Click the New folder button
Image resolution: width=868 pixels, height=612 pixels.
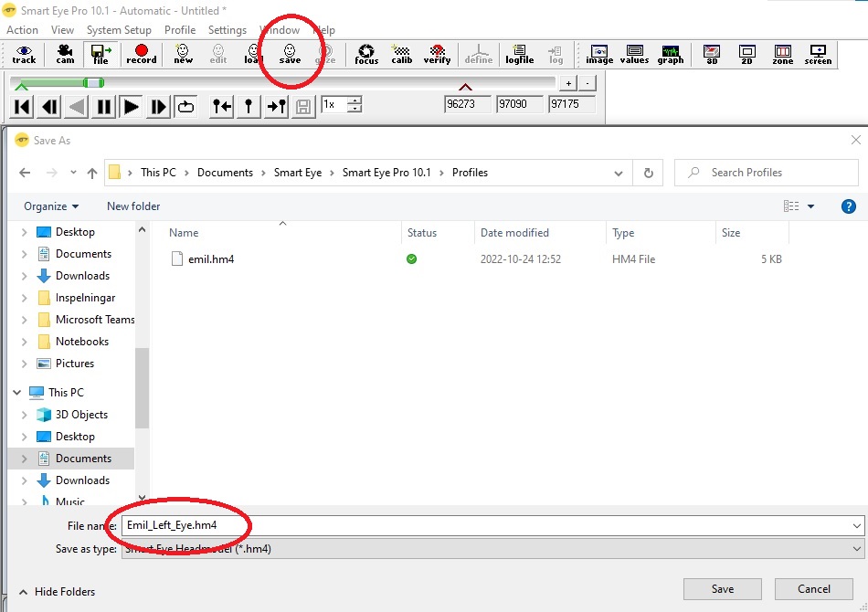(133, 206)
